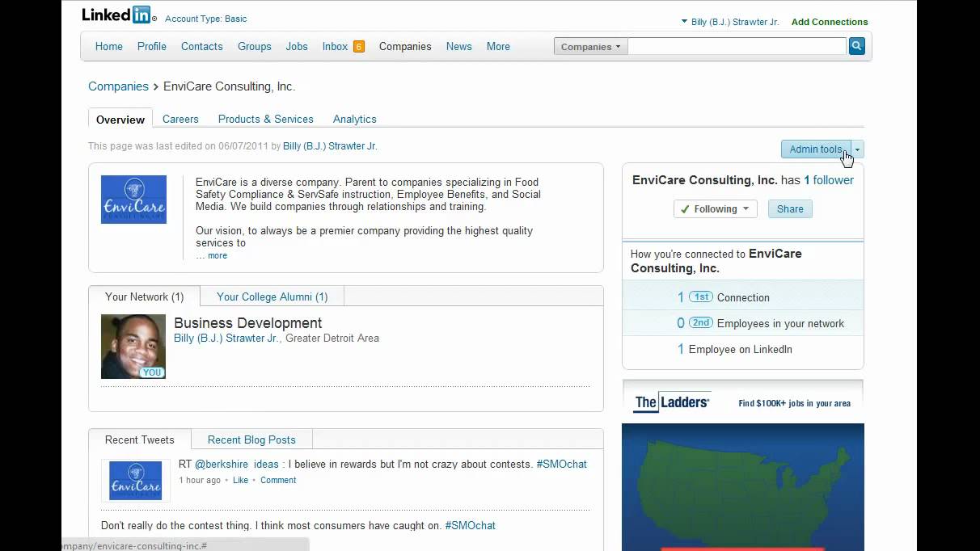Click #SMOchat hashtag in second tweet
This screenshot has width=980, height=551.
(470, 526)
